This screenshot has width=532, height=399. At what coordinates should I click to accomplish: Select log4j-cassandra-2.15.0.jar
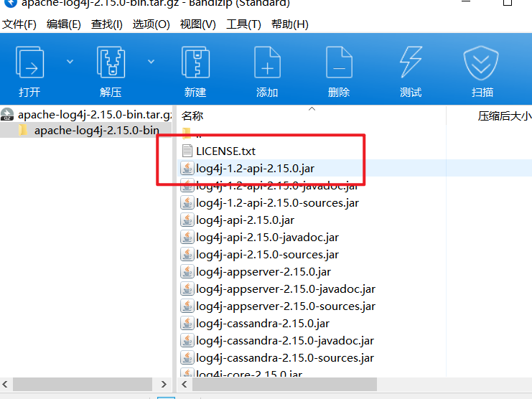click(x=263, y=324)
